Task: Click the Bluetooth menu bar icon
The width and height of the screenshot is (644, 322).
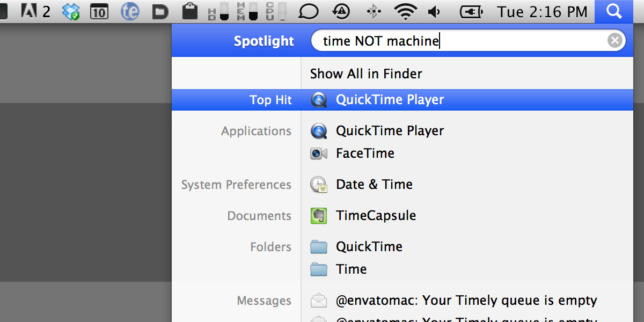Action: pos(373,11)
